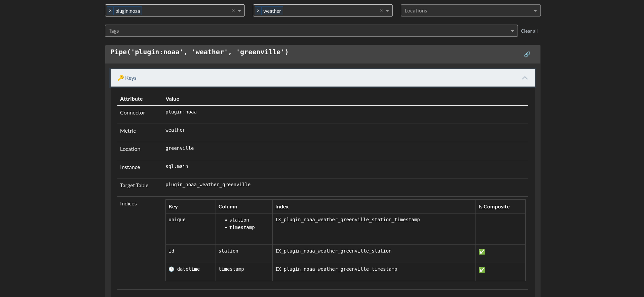Click the timestamp bullet in unique row

pos(242,227)
